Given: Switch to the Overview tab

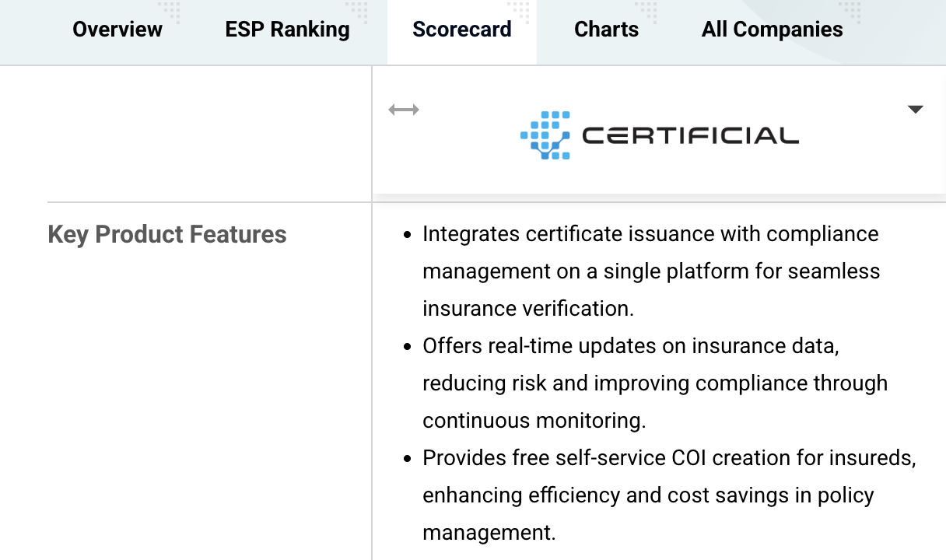Looking at the screenshot, I should click(x=117, y=30).
